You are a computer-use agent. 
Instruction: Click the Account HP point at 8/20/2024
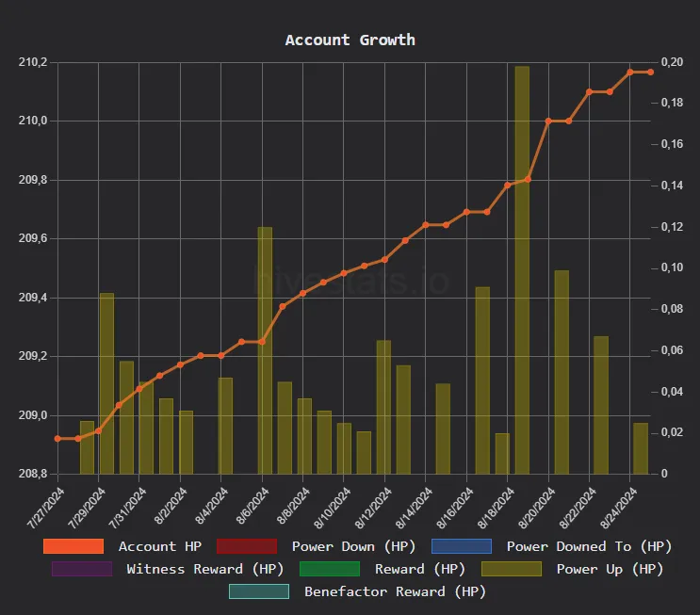click(x=548, y=121)
